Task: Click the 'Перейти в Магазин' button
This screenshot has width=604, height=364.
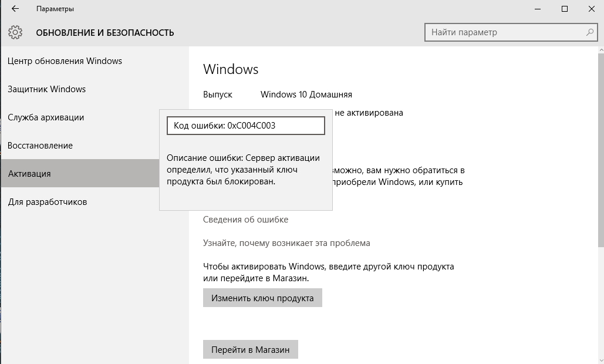Action: 251,350
